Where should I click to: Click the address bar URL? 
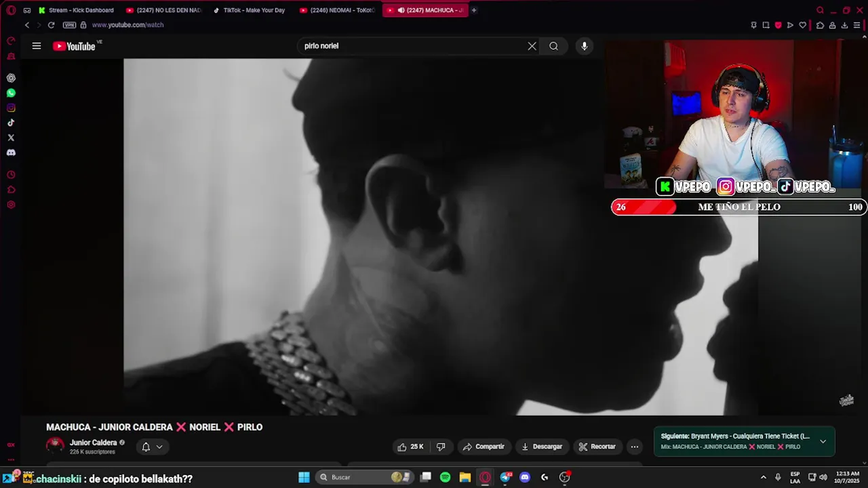pos(127,25)
